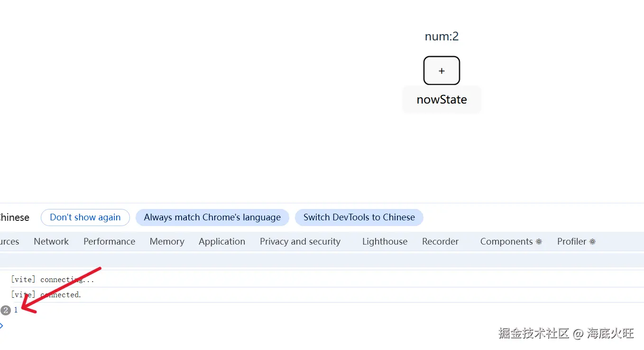Open the React Profiler tab
The height and width of the screenshot is (350, 644).
[x=576, y=242]
